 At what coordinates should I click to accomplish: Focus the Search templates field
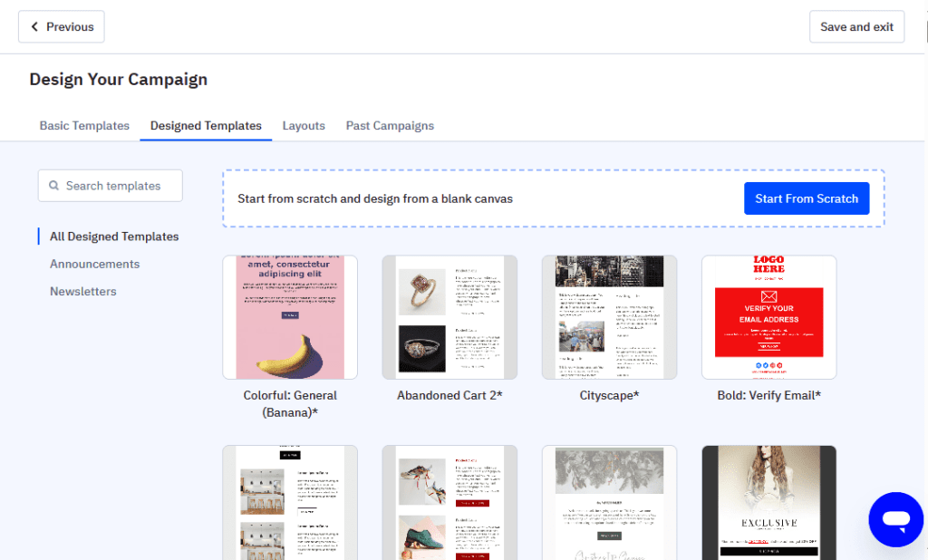118,186
